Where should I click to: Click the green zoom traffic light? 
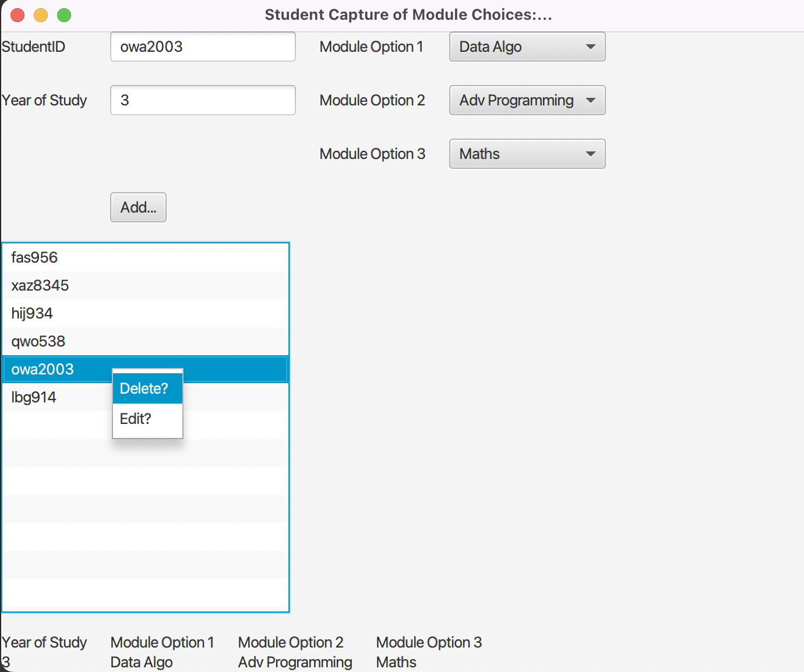pos(64,15)
